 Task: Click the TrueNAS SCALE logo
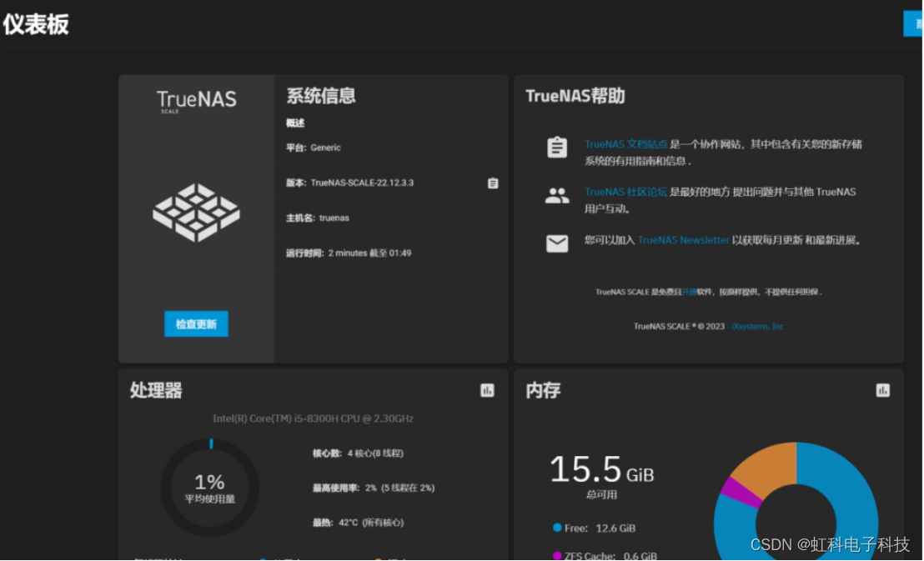[x=196, y=102]
